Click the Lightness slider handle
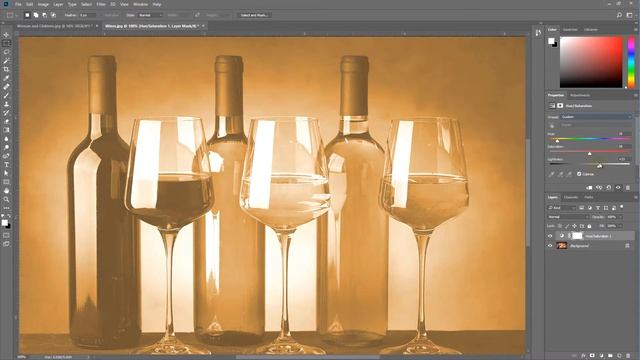640x360 pixels. [x=600, y=166]
